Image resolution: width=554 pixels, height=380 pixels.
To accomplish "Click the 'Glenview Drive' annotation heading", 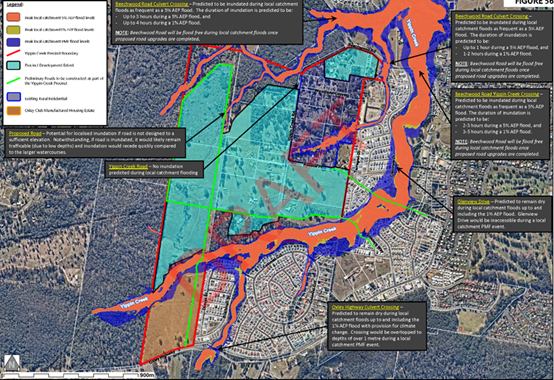I will (473, 202).
